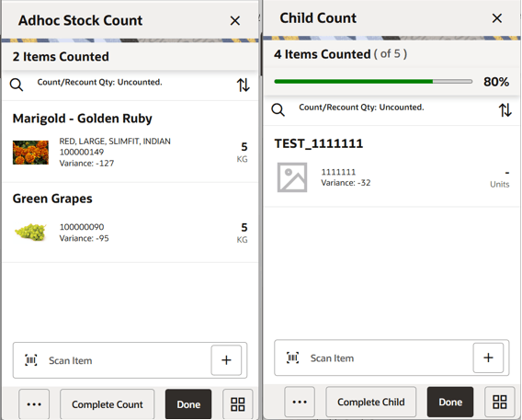Viewport: 522px width, 420px height.
Task: Click the Complete Count button
Action: tap(108, 404)
